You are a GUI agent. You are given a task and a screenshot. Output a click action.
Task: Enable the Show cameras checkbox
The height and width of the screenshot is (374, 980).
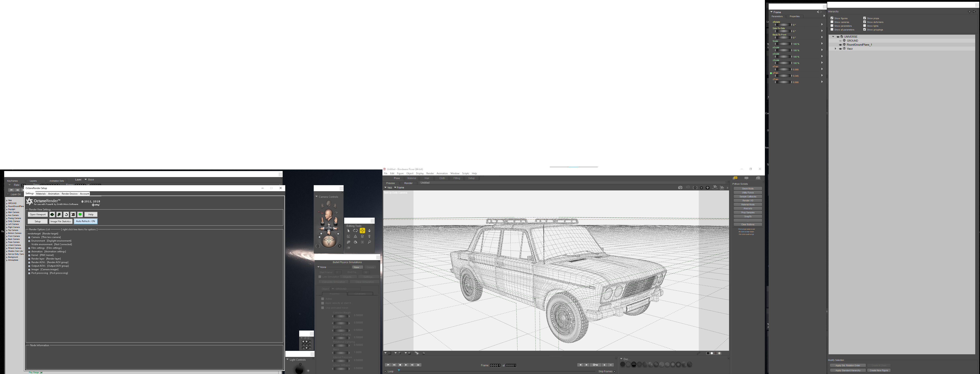click(x=832, y=22)
